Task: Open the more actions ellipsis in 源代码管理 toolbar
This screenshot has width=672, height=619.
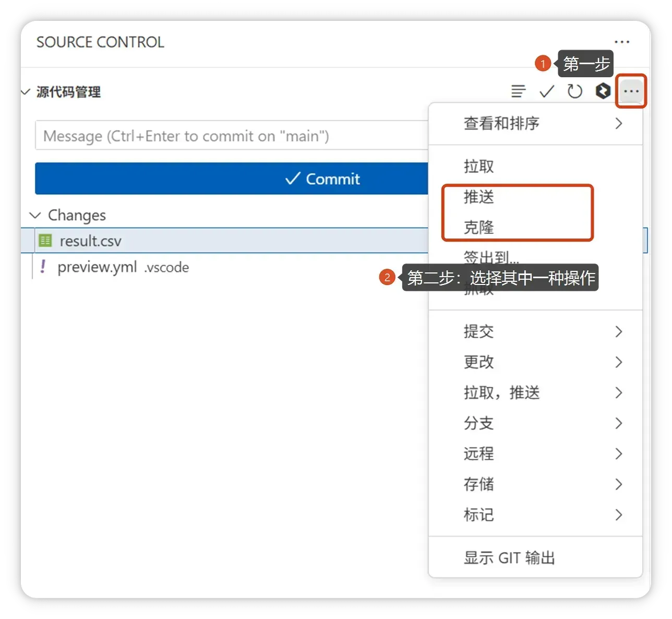Action: [631, 91]
